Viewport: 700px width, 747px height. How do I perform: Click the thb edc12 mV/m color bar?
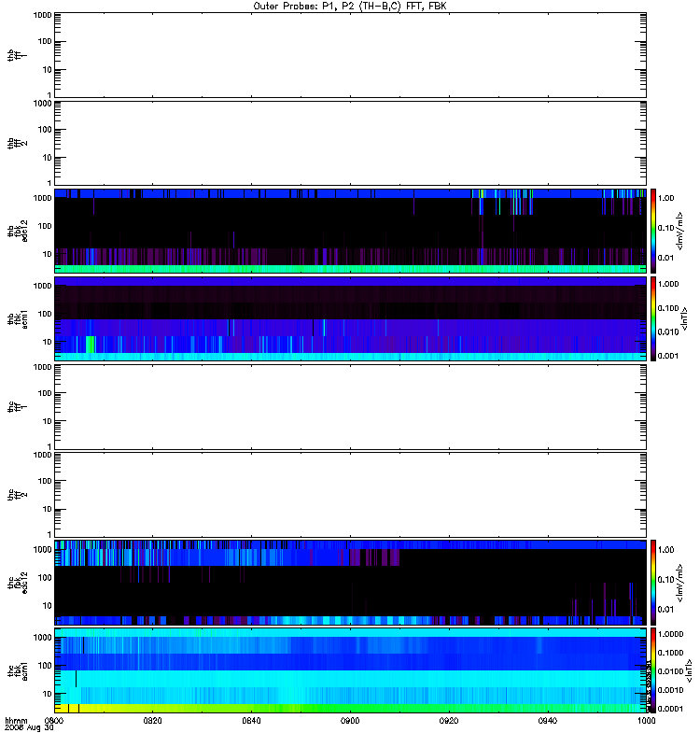[x=653, y=231]
